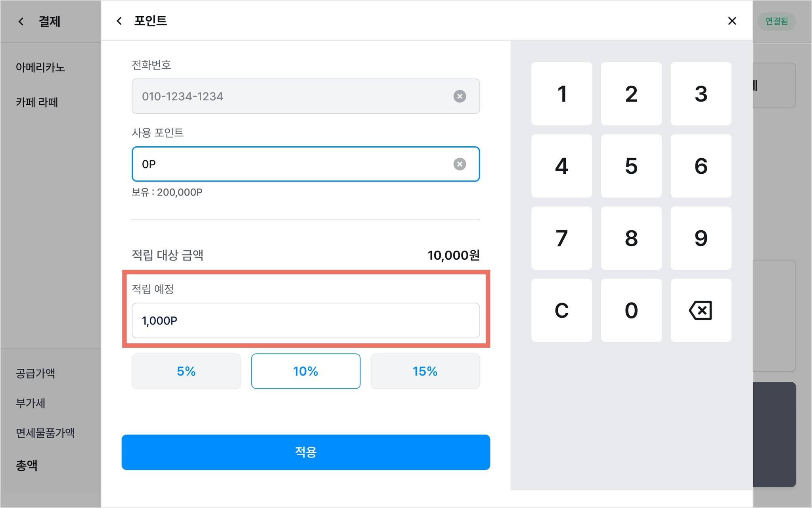Select the 15% accrual rate

425,371
